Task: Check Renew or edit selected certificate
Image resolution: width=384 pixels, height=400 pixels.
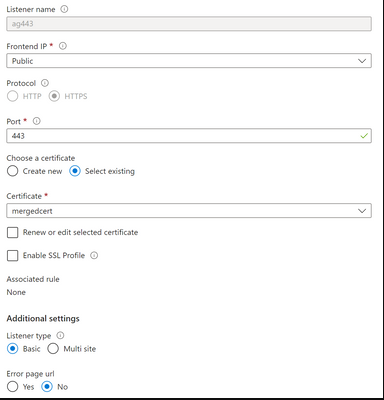Action: point(12,233)
